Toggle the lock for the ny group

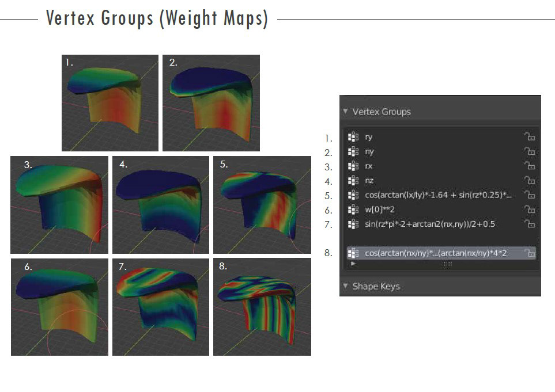[x=530, y=151]
